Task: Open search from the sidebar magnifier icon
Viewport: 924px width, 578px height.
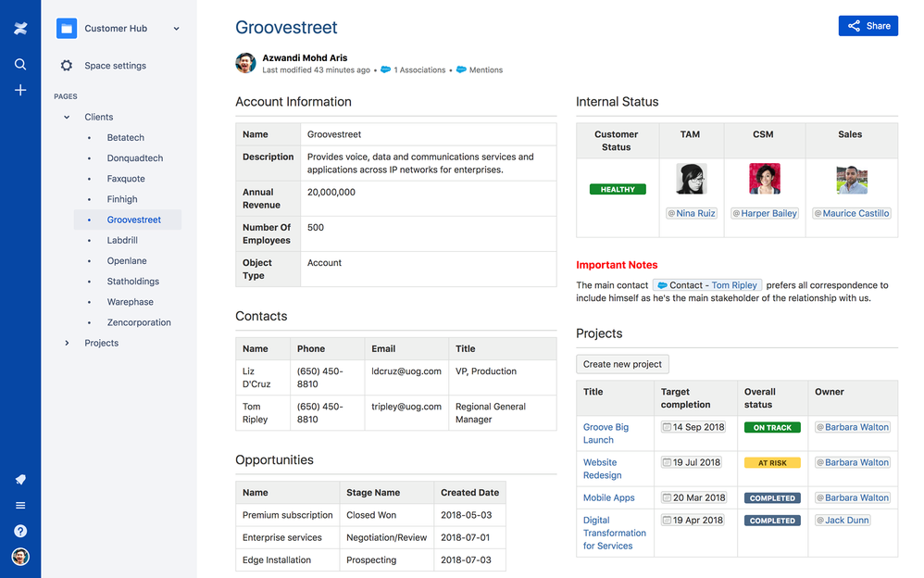Action: tap(20, 64)
